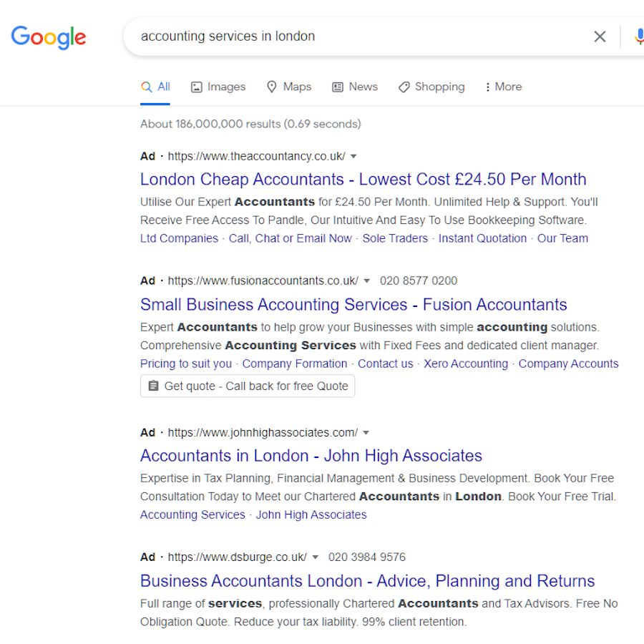The width and height of the screenshot is (644, 644).
Task: Expand johnhighassociates.com ad dropdown arrow
Action: point(366,432)
